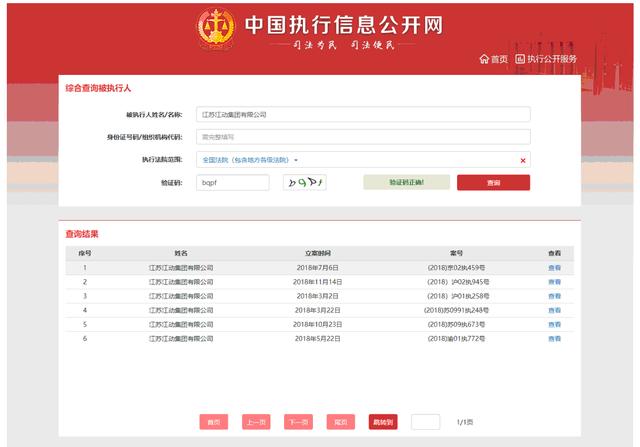Expand the 执行法院范围 court dropdown
Viewport: 640px width, 447px height.
pyautogui.click(x=250, y=160)
